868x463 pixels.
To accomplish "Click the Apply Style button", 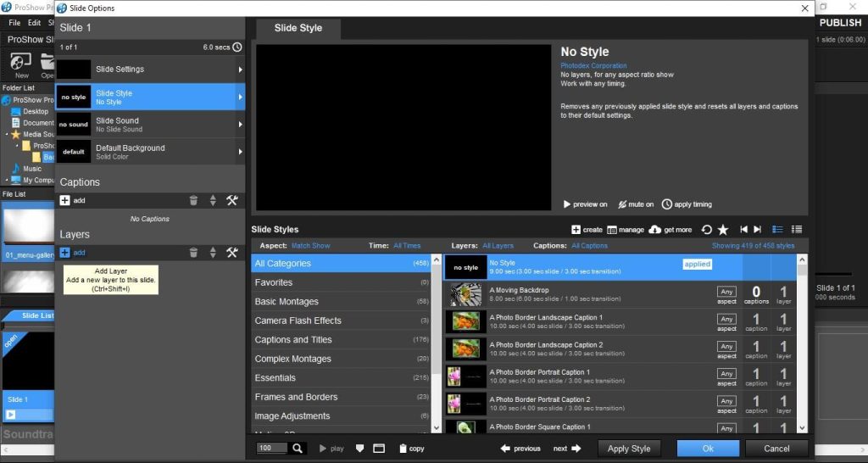I will (x=629, y=449).
